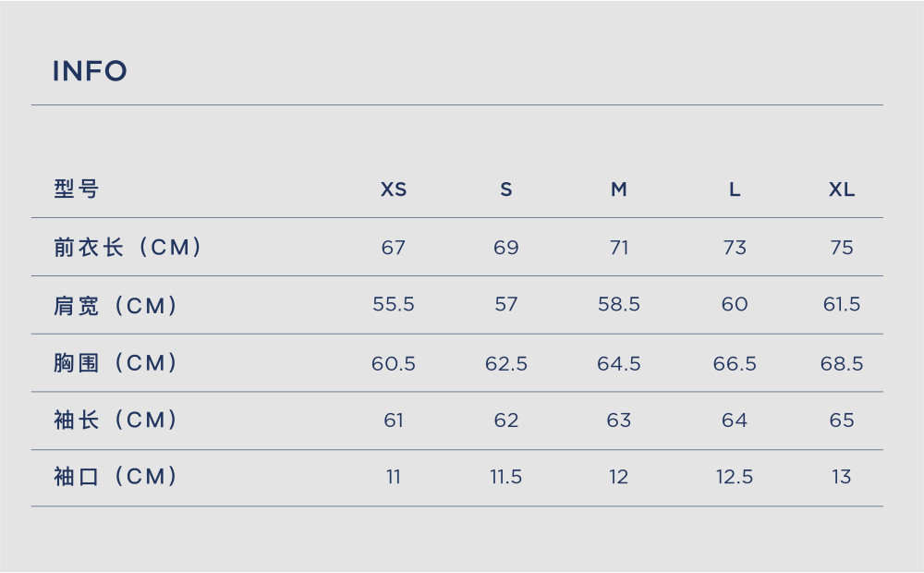Click the shoulder width value 58.5
The image size is (924, 573).
pyautogui.click(x=619, y=304)
